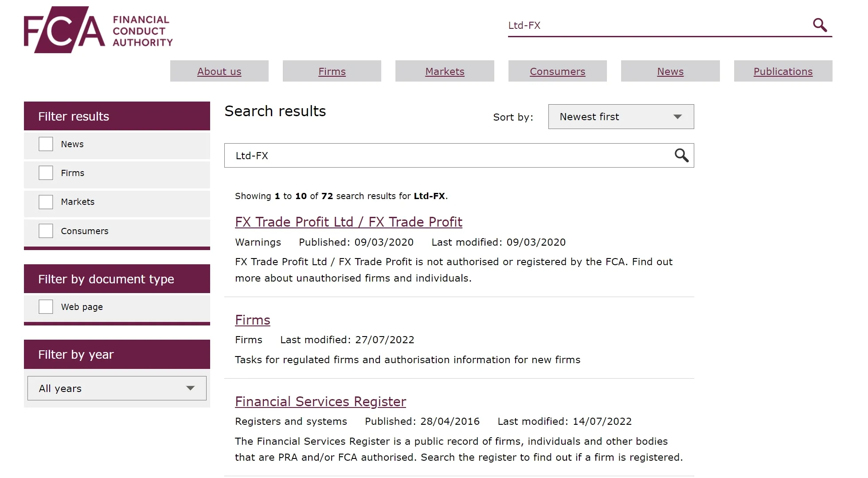Click the Filter by year heading
Screen dimensions: 868x478
point(117,354)
